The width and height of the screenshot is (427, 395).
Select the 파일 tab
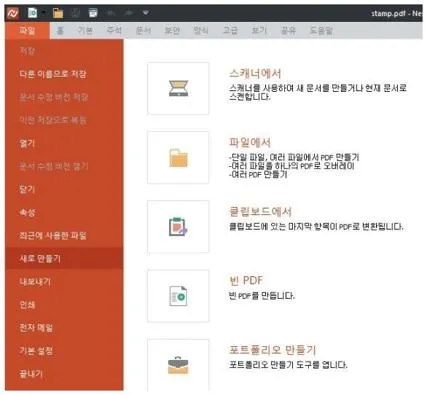(x=27, y=31)
